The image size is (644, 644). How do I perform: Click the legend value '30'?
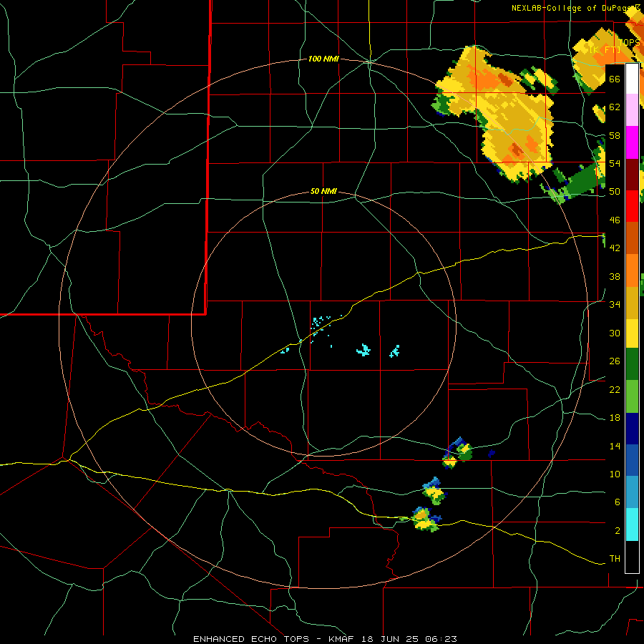(615, 333)
